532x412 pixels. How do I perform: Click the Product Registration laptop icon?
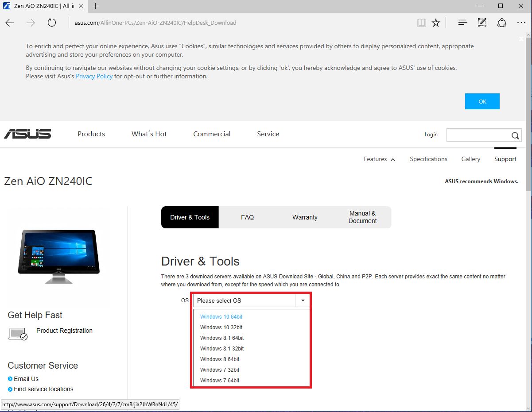[18, 334]
